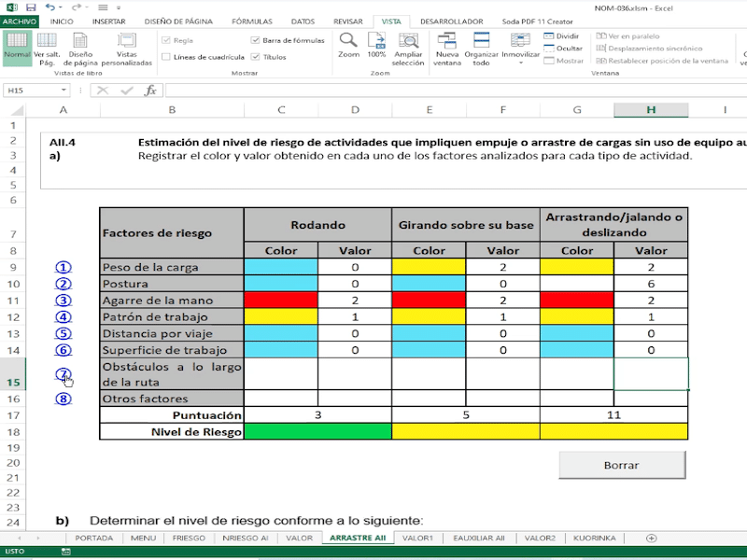The height and width of the screenshot is (560, 747).
Task: Click the Name Box showing H15
Action: [x=32, y=91]
